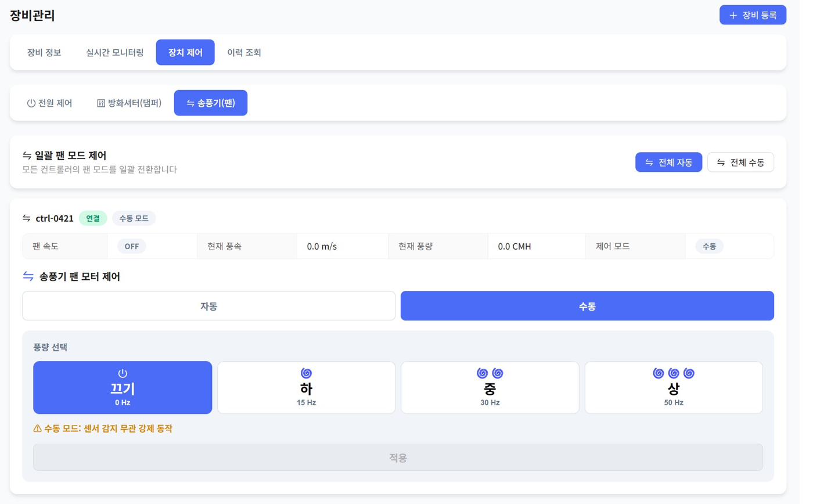
Task: Click the 수동 모드 forced operation warning text
Action: pos(108,429)
